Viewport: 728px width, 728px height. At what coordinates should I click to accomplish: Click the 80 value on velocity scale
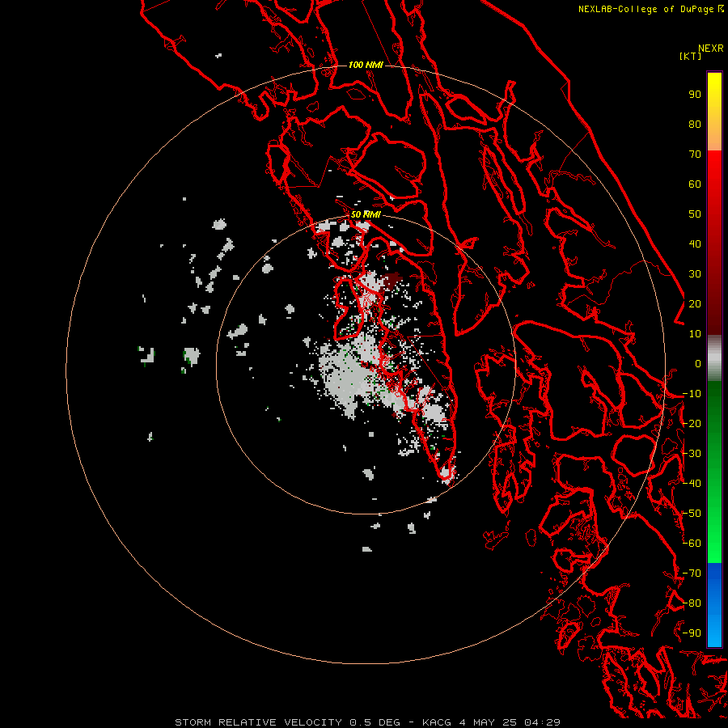coord(695,124)
